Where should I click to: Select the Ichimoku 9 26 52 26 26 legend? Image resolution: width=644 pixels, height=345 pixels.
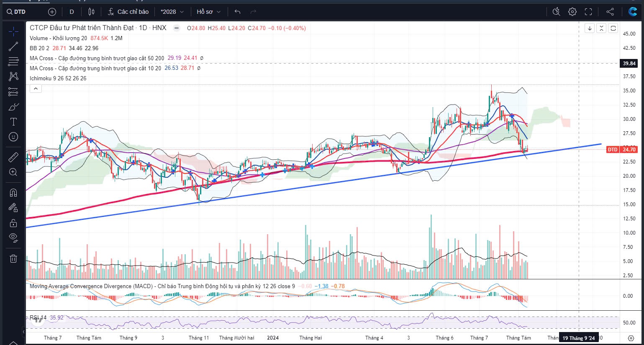[58, 78]
